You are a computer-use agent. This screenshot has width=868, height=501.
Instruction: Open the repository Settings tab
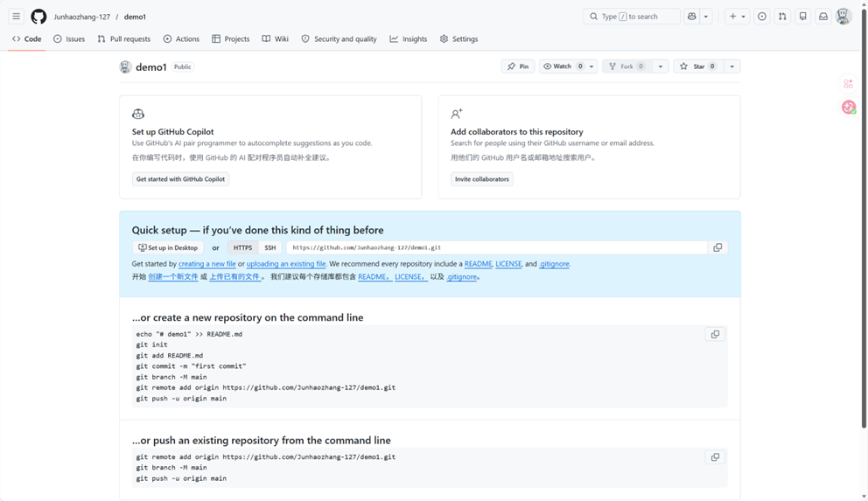click(x=458, y=38)
